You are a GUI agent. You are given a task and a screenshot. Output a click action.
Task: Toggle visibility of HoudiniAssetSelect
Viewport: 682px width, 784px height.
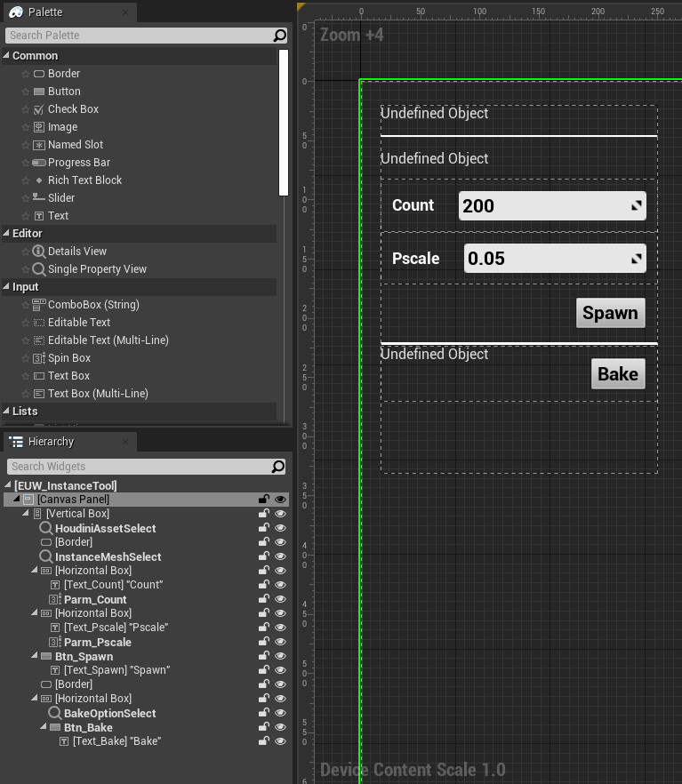[x=280, y=527]
